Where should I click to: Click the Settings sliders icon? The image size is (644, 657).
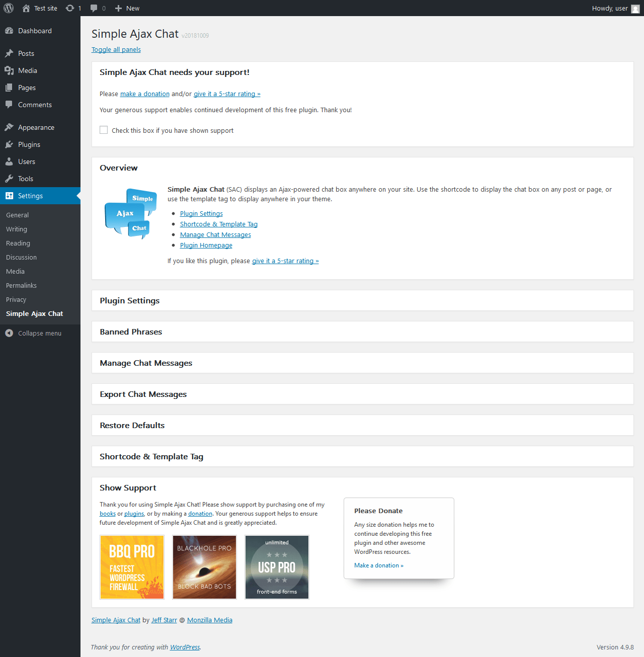pos(9,196)
